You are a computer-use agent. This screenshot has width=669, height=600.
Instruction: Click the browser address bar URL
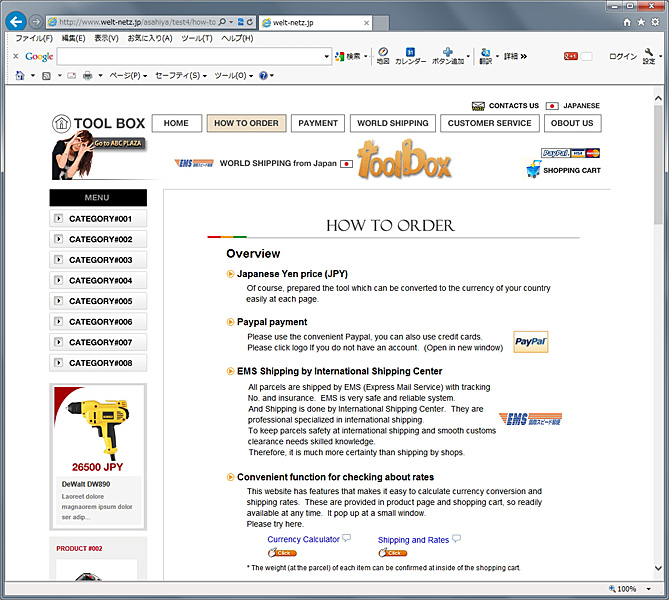click(137, 22)
